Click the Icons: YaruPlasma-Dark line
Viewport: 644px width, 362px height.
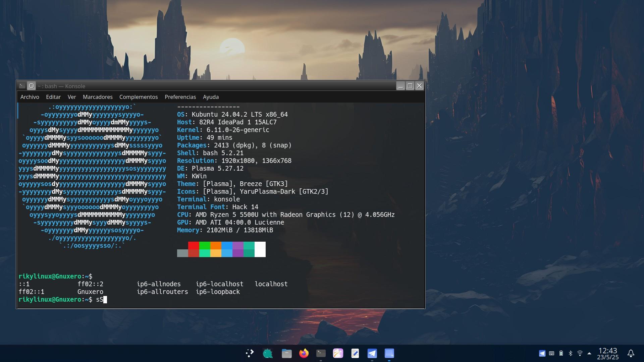pyautogui.click(x=253, y=192)
